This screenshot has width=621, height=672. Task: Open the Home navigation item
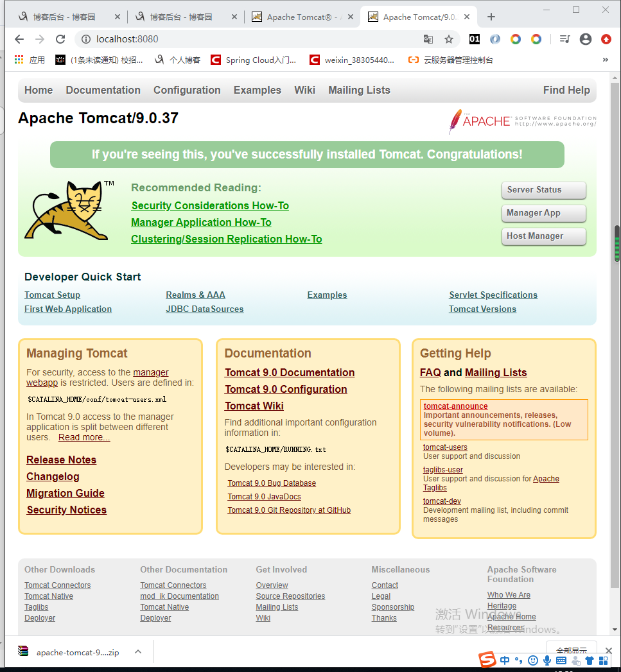tap(39, 90)
